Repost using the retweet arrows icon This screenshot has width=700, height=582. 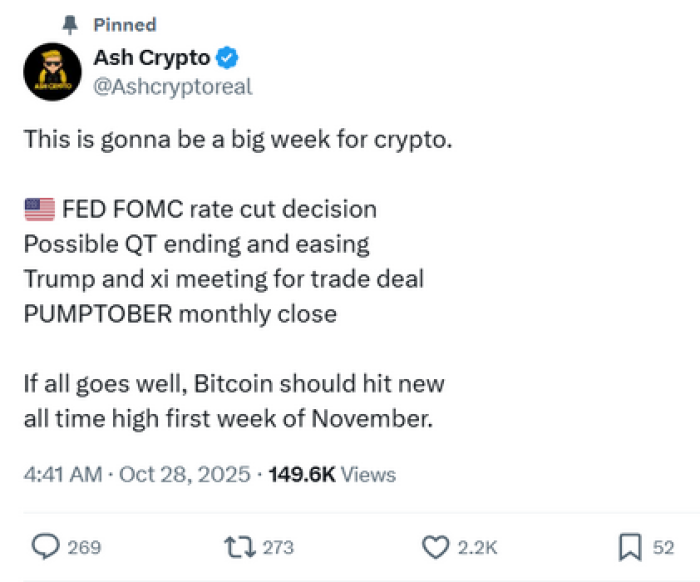[x=240, y=546]
